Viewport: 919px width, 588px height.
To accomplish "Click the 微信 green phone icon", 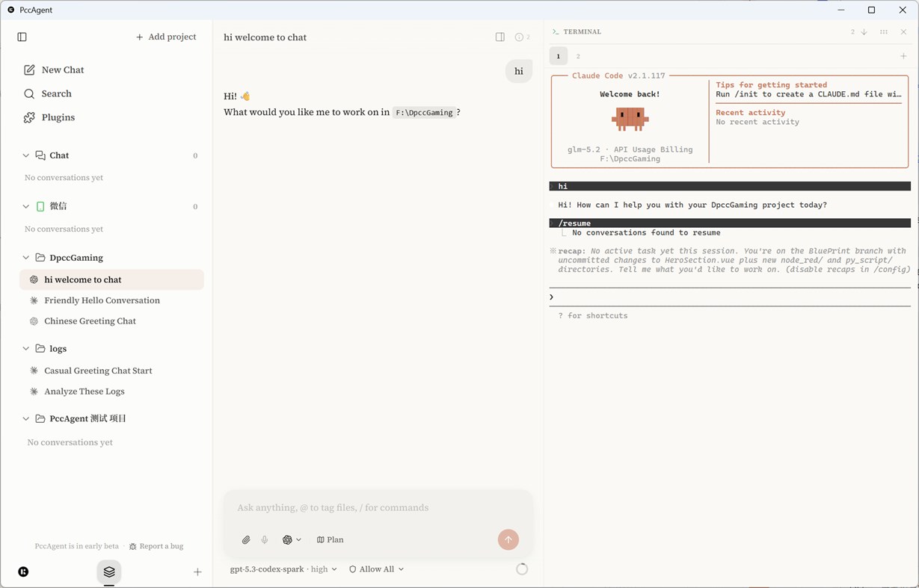I will pyautogui.click(x=40, y=206).
